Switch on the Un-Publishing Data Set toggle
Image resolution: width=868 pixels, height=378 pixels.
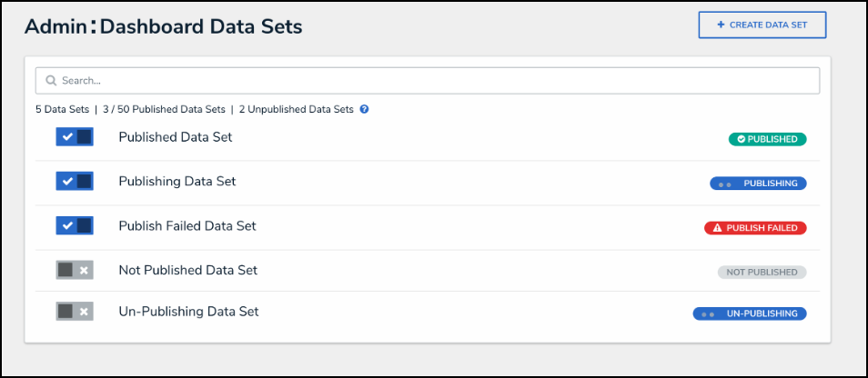point(75,312)
